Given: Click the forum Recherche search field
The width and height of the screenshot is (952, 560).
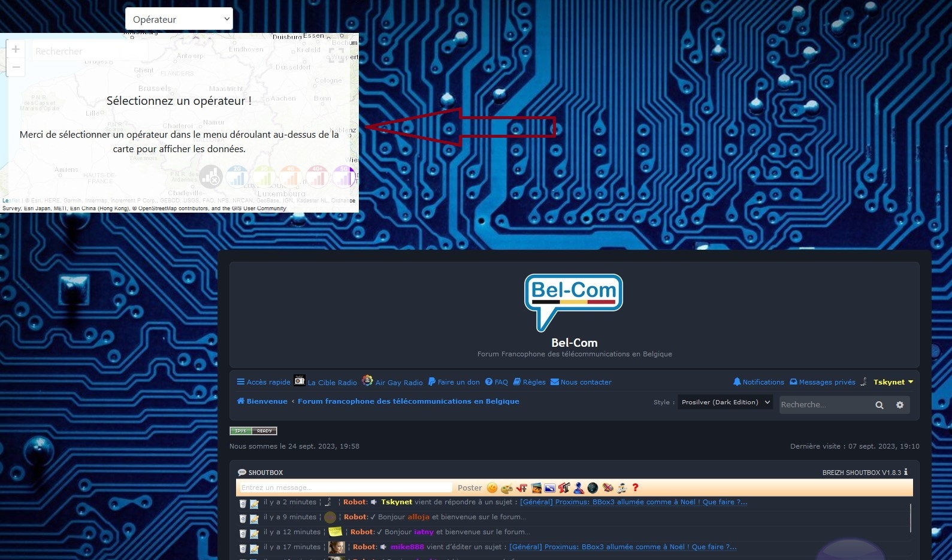Looking at the screenshot, I should click(824, 405).
